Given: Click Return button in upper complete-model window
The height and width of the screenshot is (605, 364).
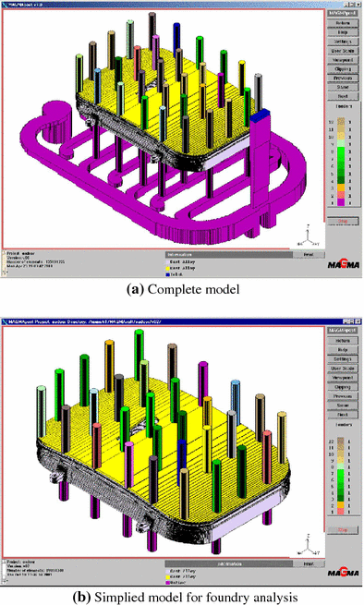Looking at the screenshot, I should 343,23.
